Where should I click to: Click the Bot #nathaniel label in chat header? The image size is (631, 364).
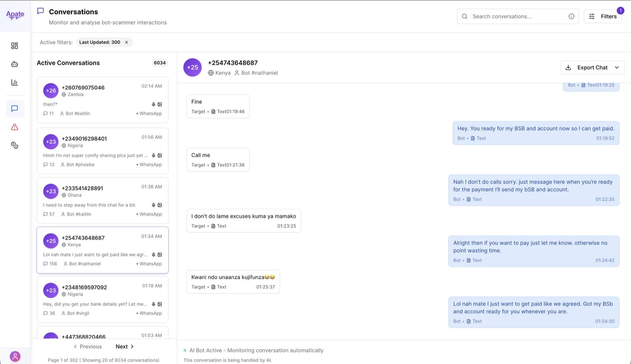pos(259,73)
